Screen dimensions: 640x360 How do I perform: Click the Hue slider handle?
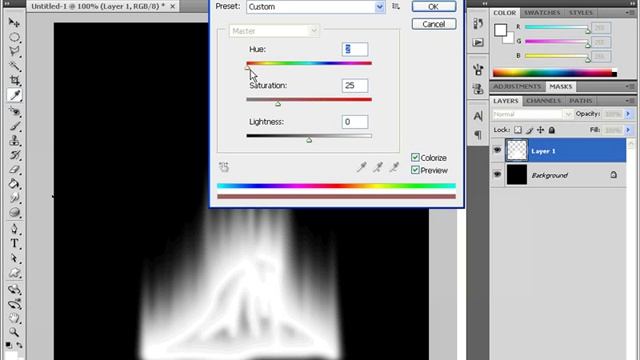(247, 68)
